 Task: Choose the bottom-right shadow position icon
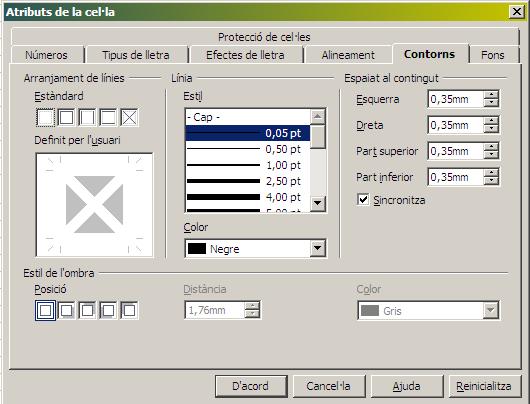[x=66, y=310]
